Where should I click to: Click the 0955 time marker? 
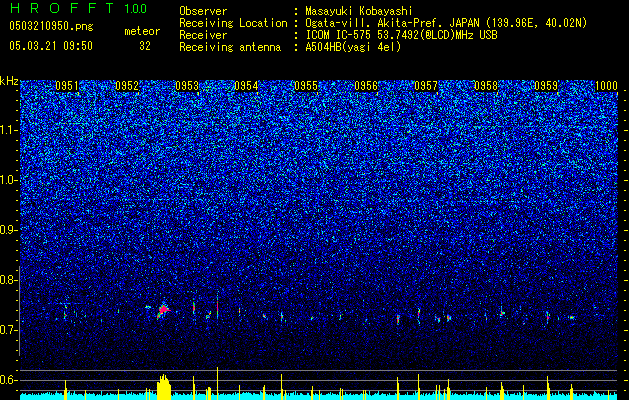[x=306, y=86]
